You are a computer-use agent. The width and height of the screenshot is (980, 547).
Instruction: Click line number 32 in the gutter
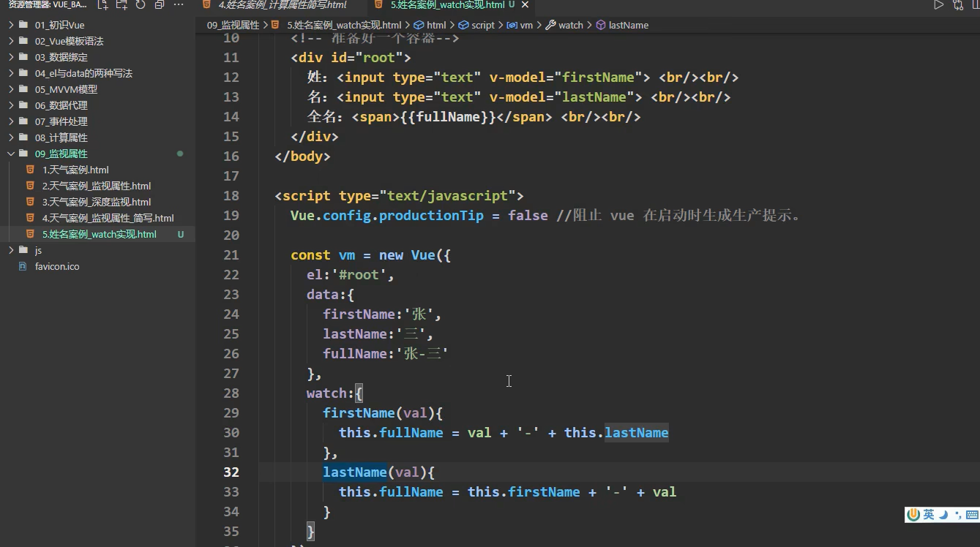pyautogui.click(x=231, y=472)
